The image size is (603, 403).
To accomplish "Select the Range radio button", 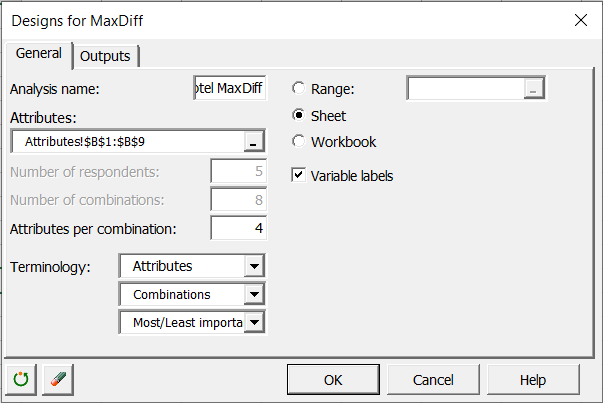I will coord(298,89).
